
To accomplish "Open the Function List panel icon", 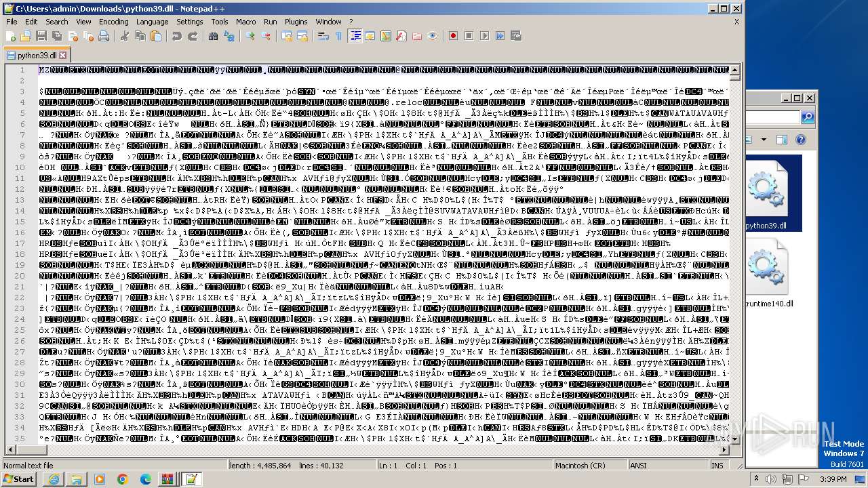I will (x=401, y=36).
